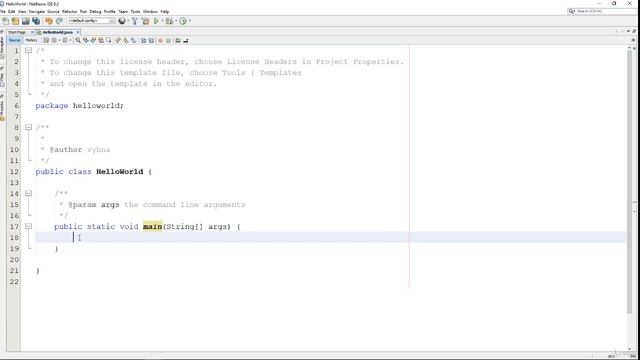Toggle Rectangular Selection in editor toolbar

click(x=109, y=40)
